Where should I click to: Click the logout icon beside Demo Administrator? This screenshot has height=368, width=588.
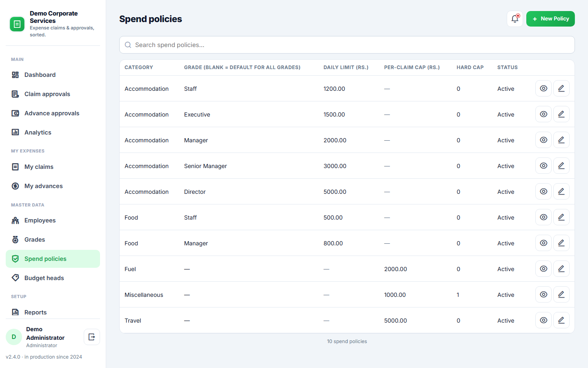[92, 337]
